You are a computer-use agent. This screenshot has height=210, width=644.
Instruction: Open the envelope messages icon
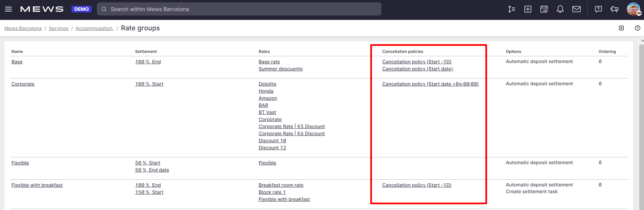click(576, 9)
